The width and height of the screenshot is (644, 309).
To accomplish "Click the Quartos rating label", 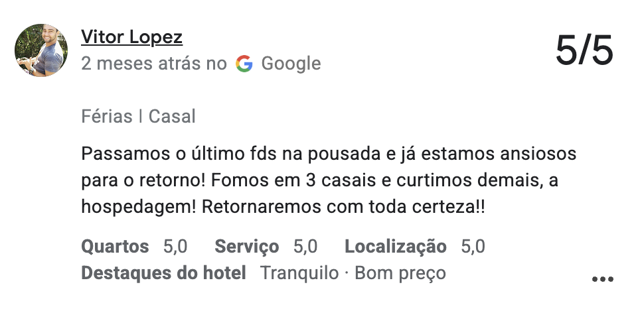I will [115, 247].
